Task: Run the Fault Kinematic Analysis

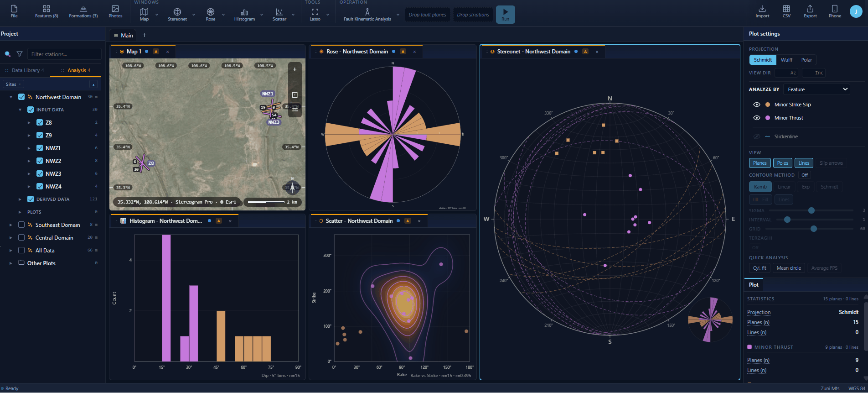Action: coord(505,15)
